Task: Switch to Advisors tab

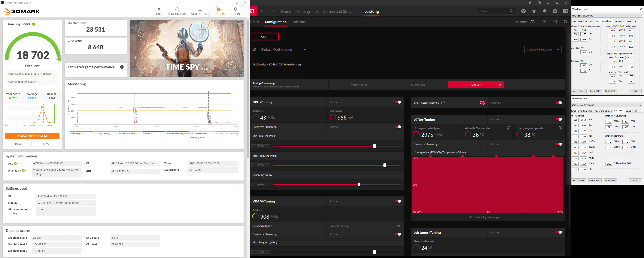Action: point(299,22)
